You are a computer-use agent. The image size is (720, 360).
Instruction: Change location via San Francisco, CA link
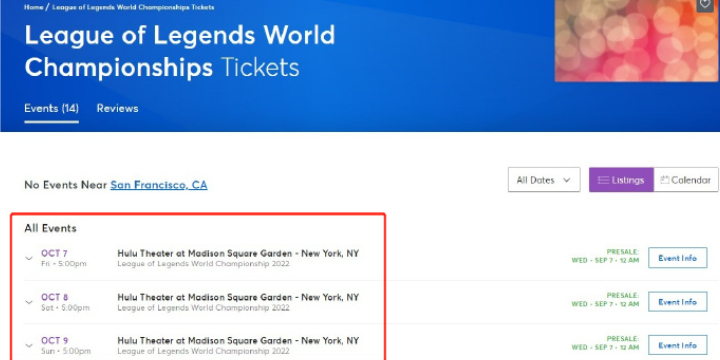click(159, 185)
